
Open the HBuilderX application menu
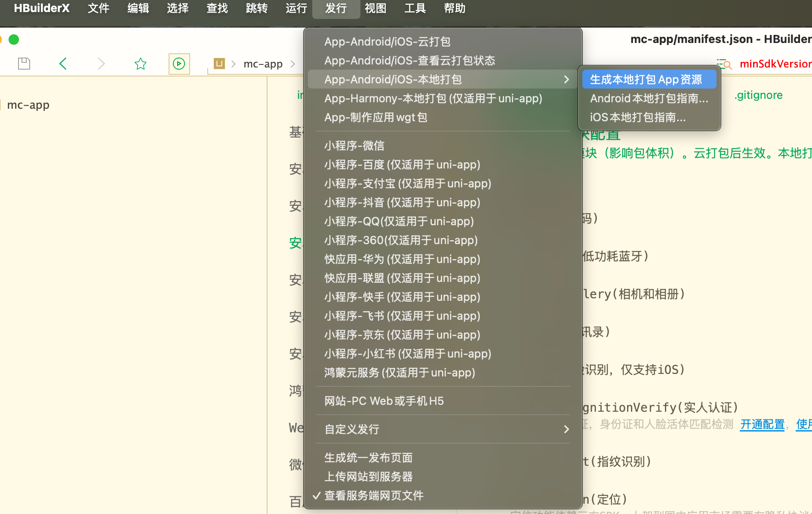[41, 8]
